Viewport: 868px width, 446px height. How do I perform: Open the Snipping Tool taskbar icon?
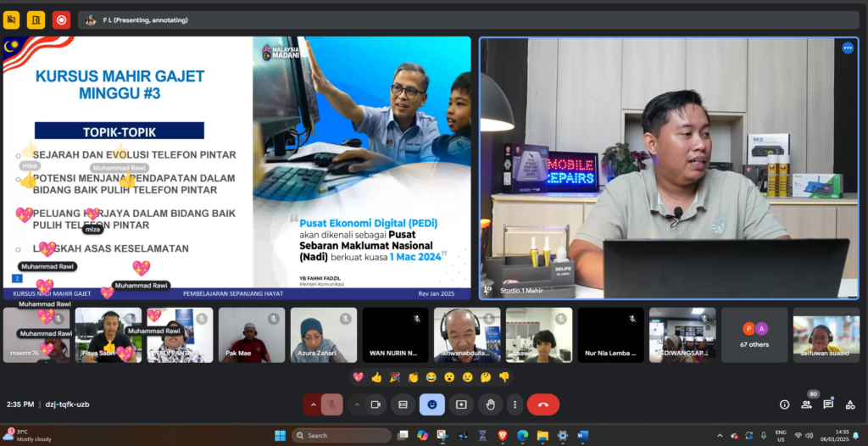point(442,436)
